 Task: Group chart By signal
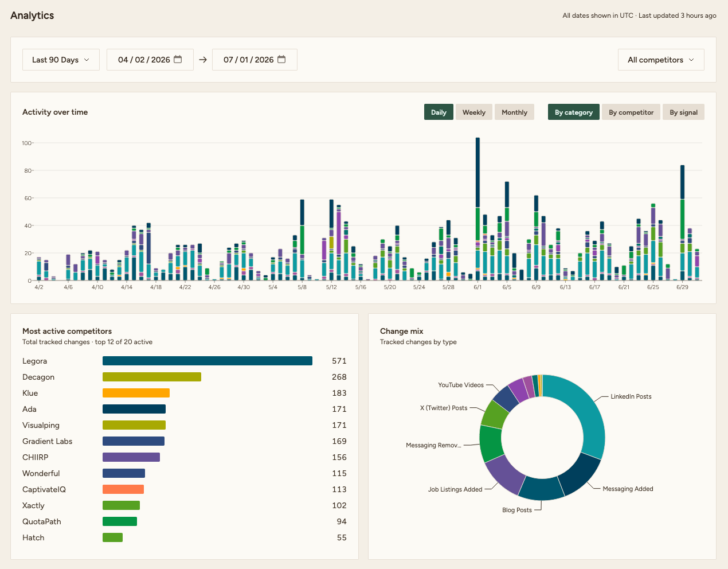683,112
